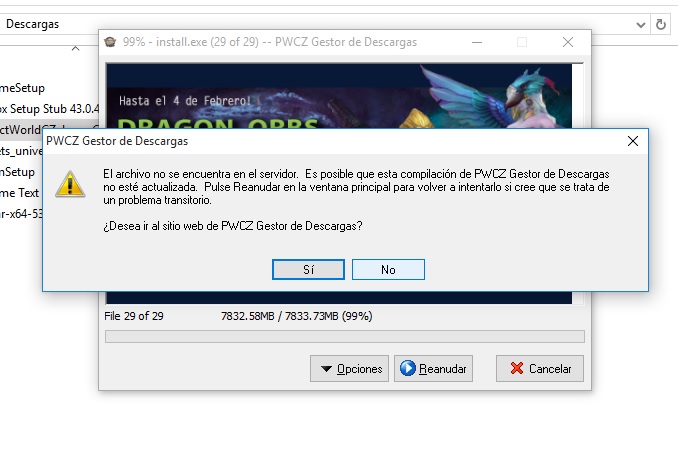Open the address bar history dropdown
Image resolution: width=678 pixels, height=463 pixels.
(641, 25)
